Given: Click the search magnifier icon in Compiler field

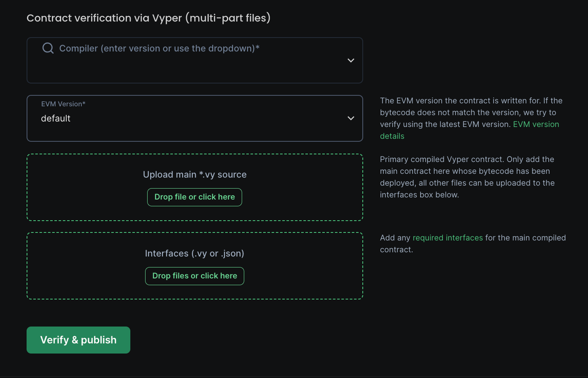Looking at the screenshot, I should tap(48, 48).
